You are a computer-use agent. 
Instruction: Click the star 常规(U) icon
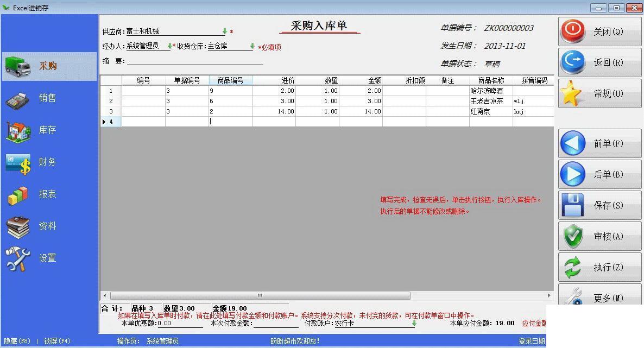coord(571,93)
